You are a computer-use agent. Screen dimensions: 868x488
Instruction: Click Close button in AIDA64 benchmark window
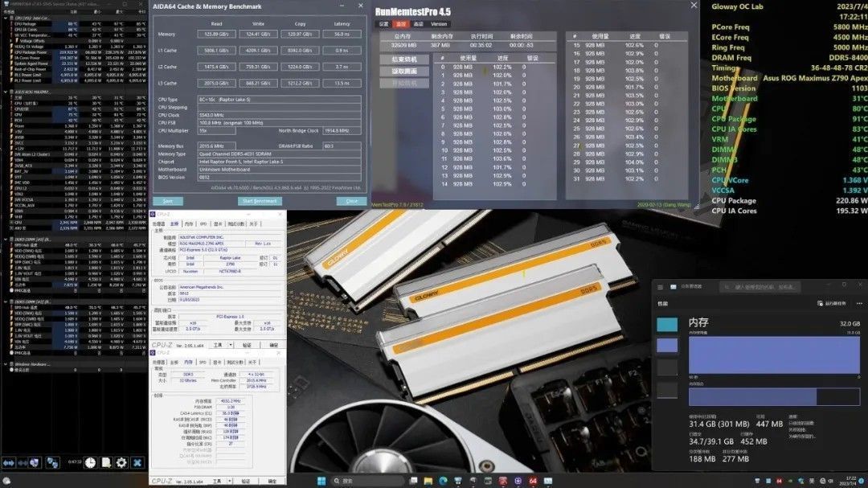[x=351, y=201]
